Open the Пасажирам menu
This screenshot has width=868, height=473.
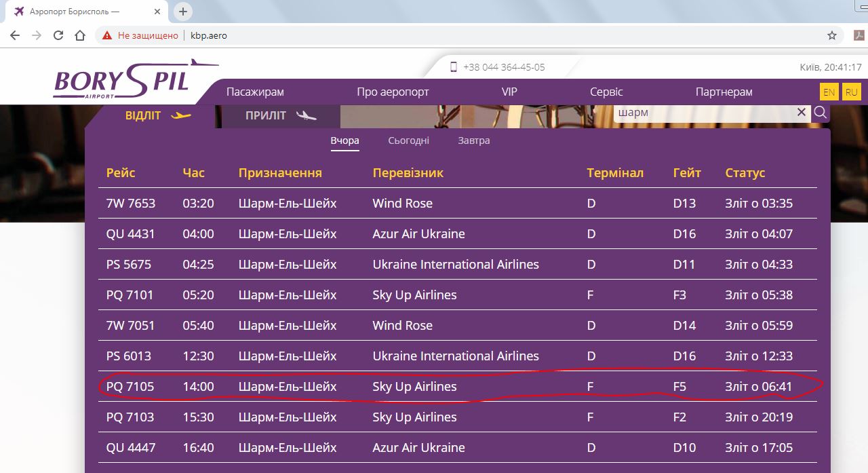click(255, 92)
